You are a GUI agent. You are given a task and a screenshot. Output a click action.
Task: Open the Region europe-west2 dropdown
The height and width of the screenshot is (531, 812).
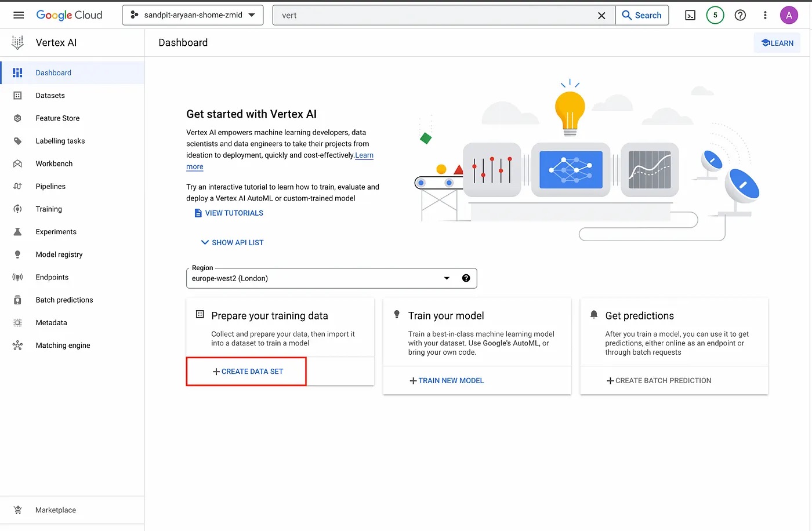331,278
